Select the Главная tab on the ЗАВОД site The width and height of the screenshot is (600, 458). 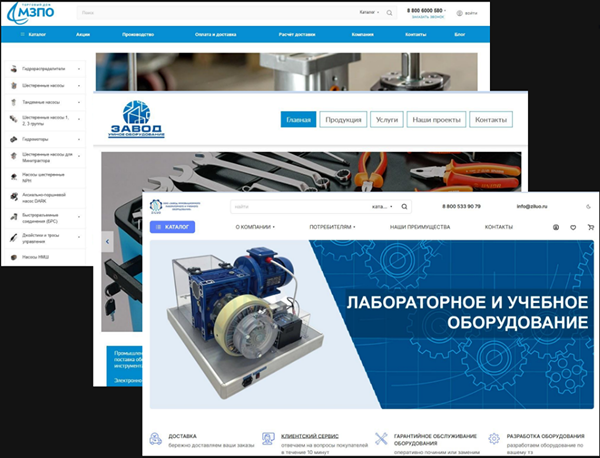[x=298, y=119]
